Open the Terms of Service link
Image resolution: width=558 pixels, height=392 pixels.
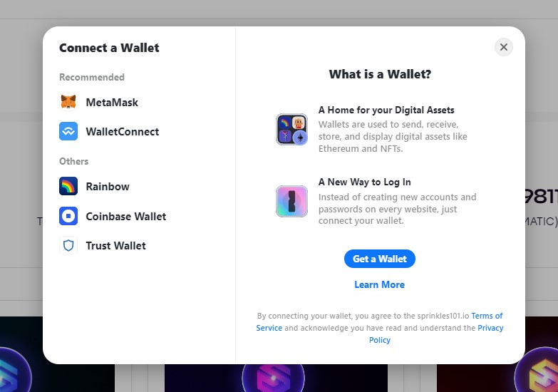pyautogui.click(x=487, y=316)
